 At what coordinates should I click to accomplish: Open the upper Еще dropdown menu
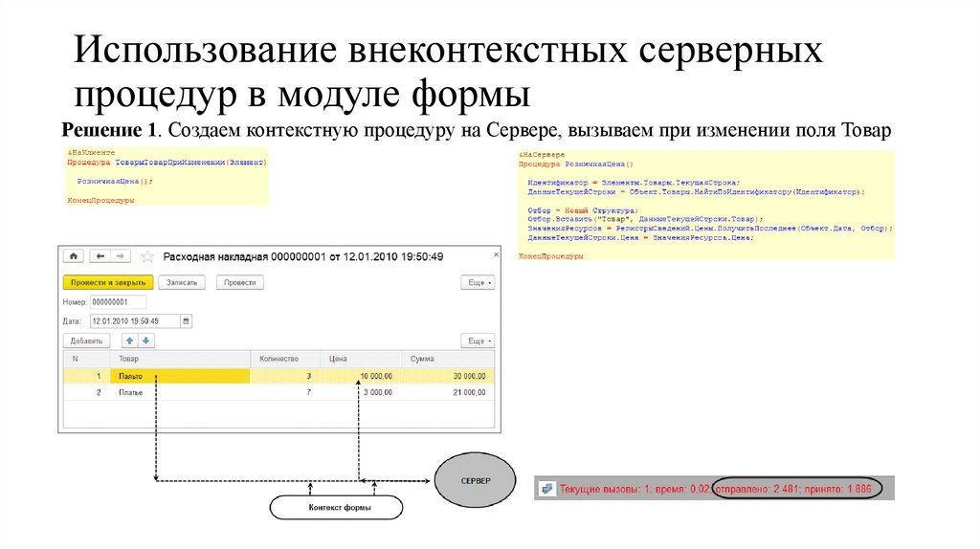pos(479,282)
